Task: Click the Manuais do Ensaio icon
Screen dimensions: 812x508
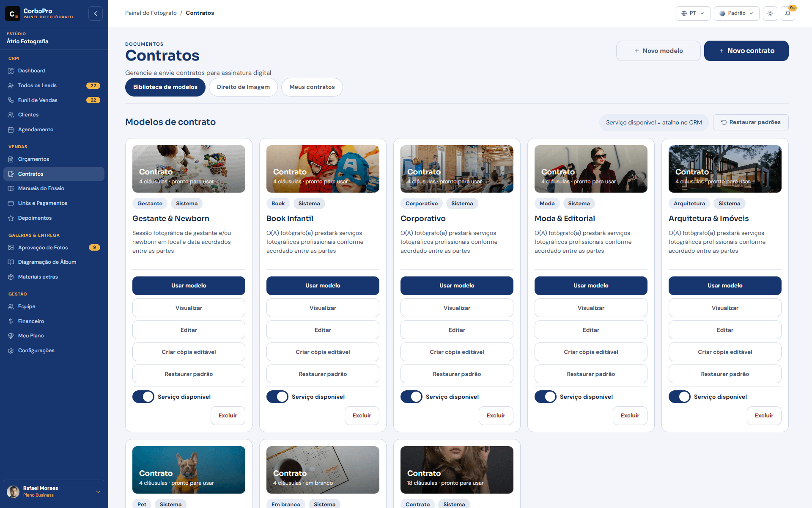Action: point(11,188)
